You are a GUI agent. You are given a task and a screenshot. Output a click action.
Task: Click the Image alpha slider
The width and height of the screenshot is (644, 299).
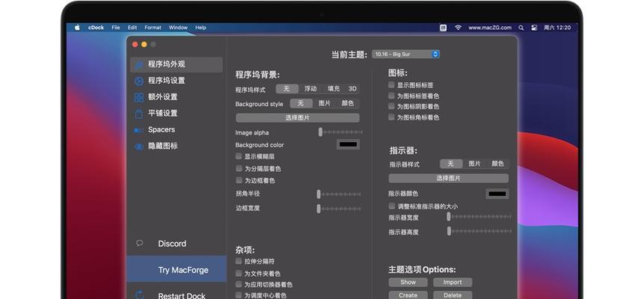340,132
